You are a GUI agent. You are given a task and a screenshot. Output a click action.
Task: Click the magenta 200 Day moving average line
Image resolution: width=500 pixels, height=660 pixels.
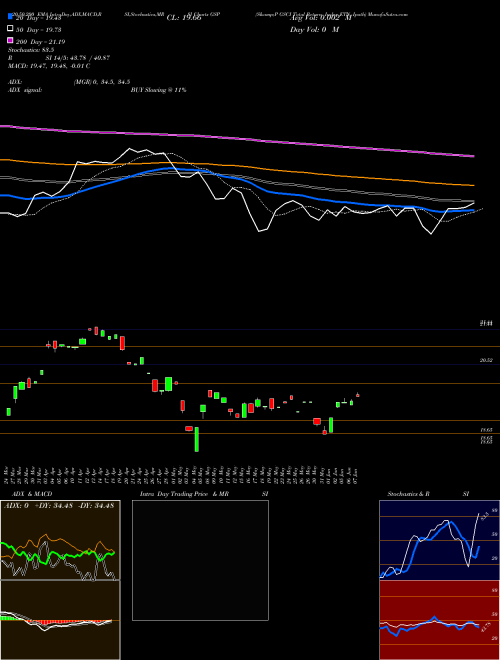[x=237, y=138]
